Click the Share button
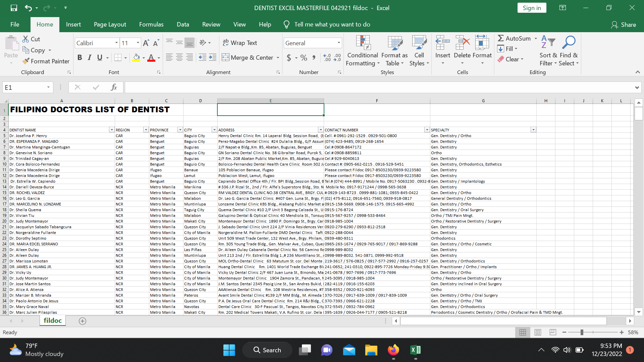Screen dimensions: 644x362 click(624, 24)
